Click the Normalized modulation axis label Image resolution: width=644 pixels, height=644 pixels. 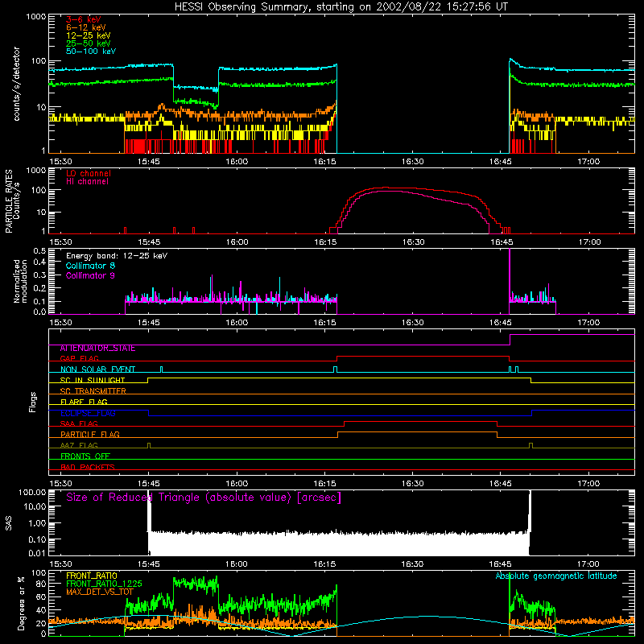point(20,281)
